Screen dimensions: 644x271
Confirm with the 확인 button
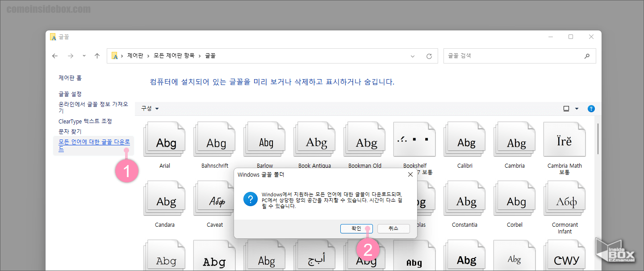click(356, 229)
